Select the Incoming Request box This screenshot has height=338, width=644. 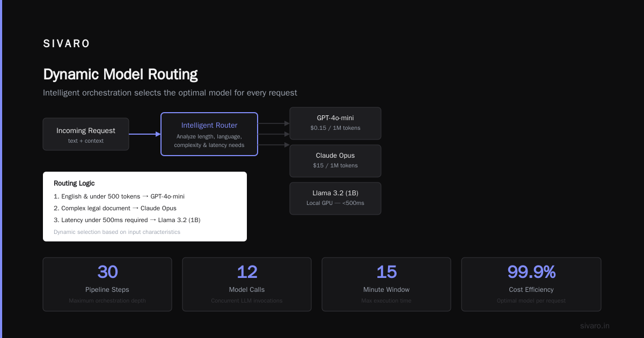86,134
